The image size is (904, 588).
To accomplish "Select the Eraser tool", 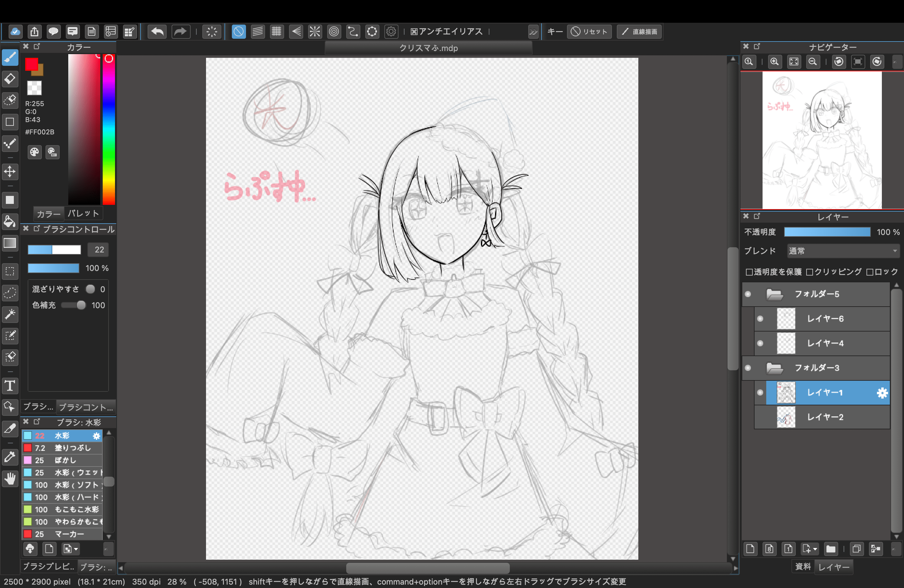I will pyautogui.click(x=10, y=79).
